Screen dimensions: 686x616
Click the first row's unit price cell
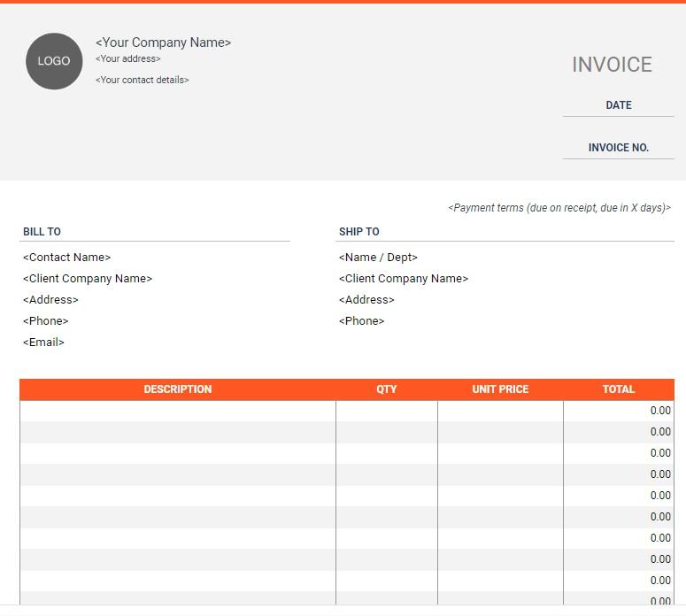pyautogui.click(x=500, y=411)
